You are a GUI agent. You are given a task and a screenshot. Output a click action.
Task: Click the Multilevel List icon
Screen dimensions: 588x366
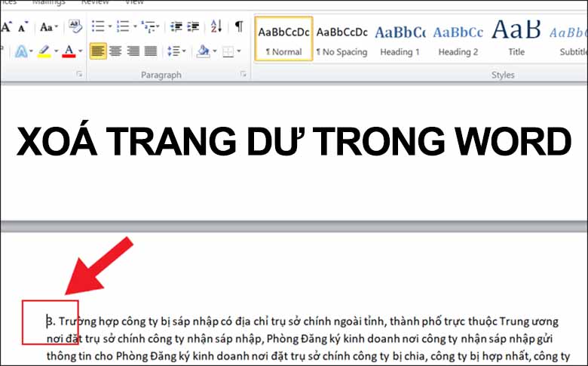(149, 26)
